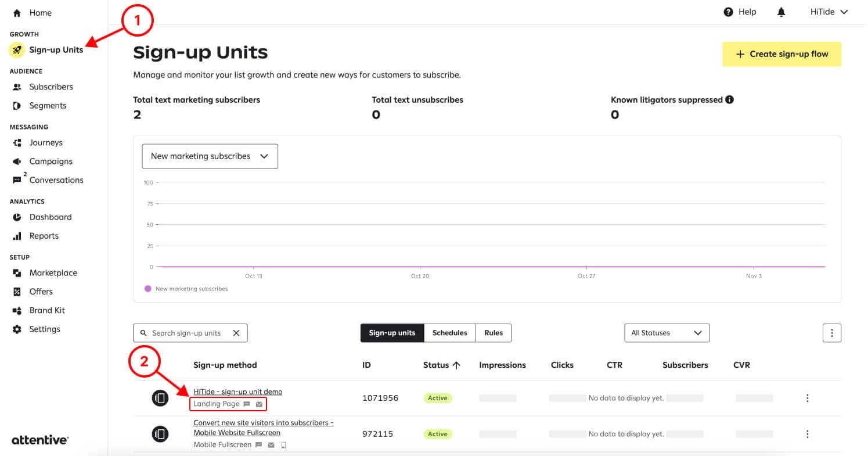Click the Subscribers people icon
Viewport: 868px width, 456px height.
[17, 87]
